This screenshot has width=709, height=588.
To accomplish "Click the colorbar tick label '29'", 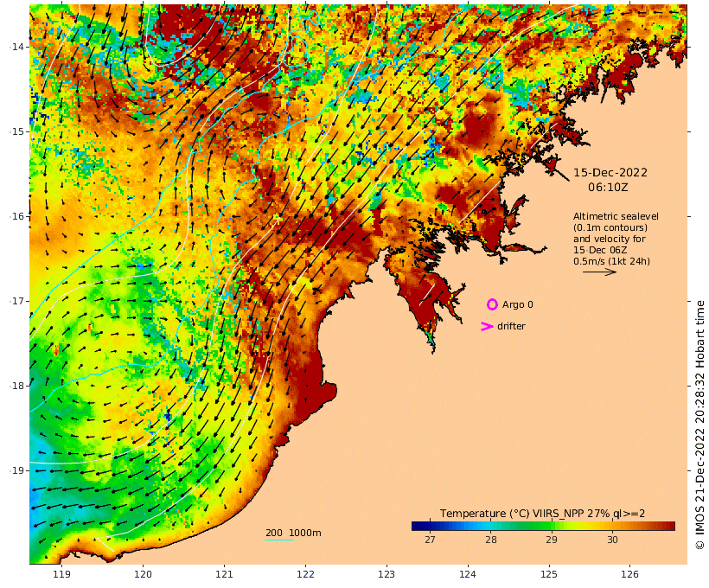I will [x=551, y=540].
